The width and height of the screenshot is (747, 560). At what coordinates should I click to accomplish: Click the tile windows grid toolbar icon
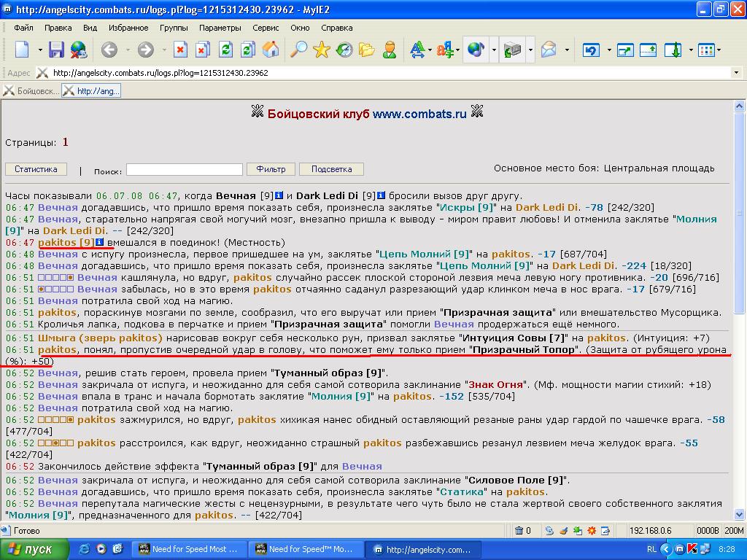pyautogui.click(x=706, y=50)
